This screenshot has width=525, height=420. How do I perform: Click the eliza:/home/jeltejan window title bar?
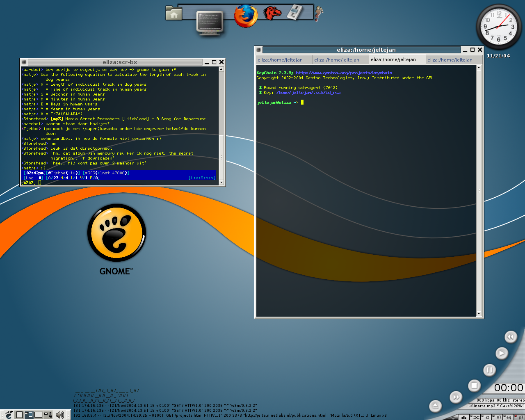[x=362, y=50]
